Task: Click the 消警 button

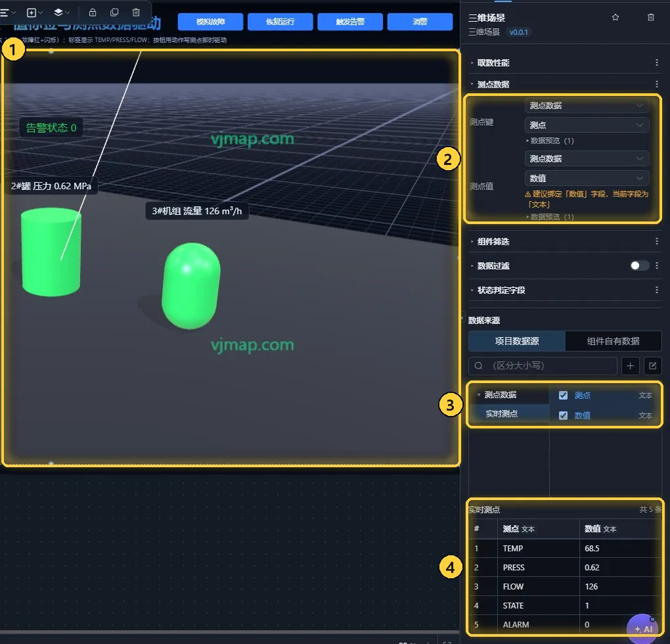Action: tap(420, 22)
